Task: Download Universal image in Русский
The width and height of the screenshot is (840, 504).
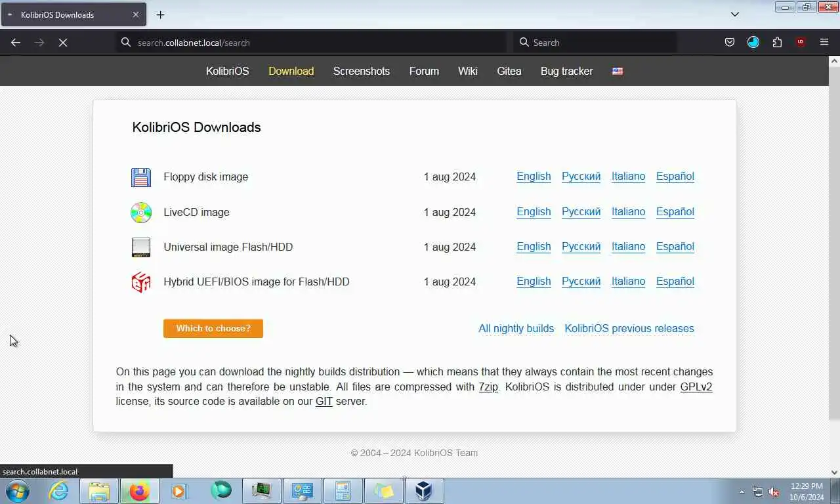Action: pos(581,247)
